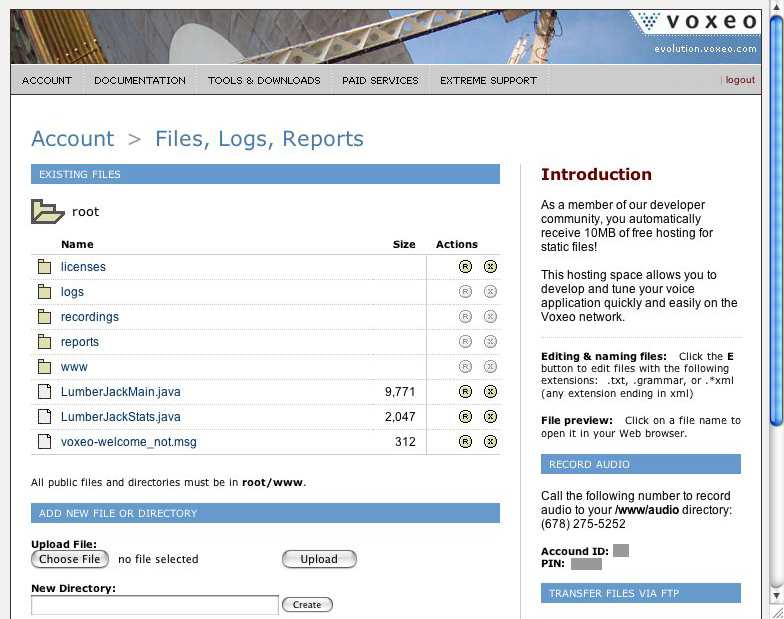This screenshot has width=784, height=619.
Task: Click the file icon beside voxeo-welcome_not.msg
Action: pos(44,442)
